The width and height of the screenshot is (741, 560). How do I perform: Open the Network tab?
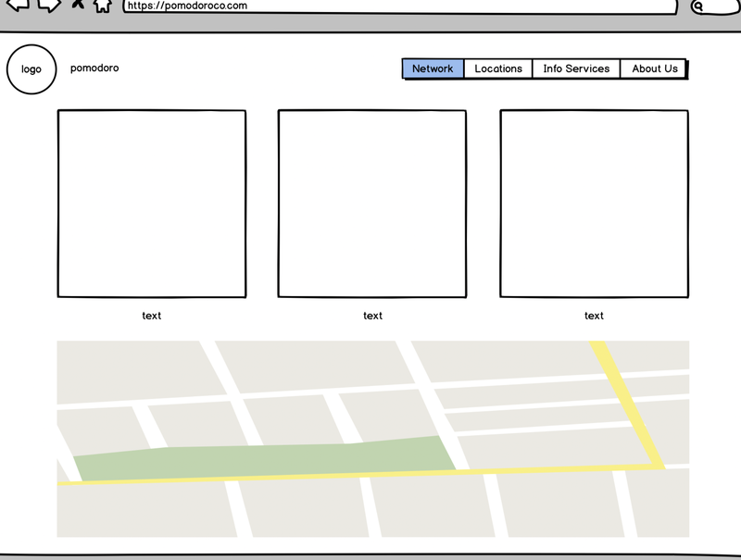pyautogui.click(x=432, y=68)
